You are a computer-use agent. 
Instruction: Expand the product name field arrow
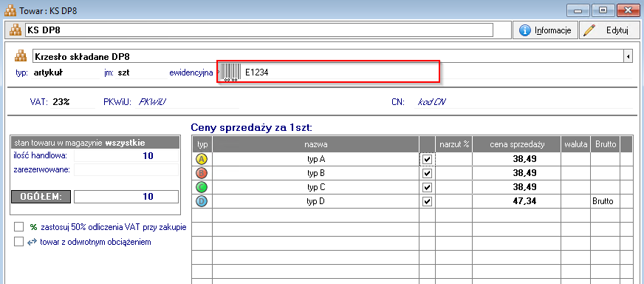628,56
